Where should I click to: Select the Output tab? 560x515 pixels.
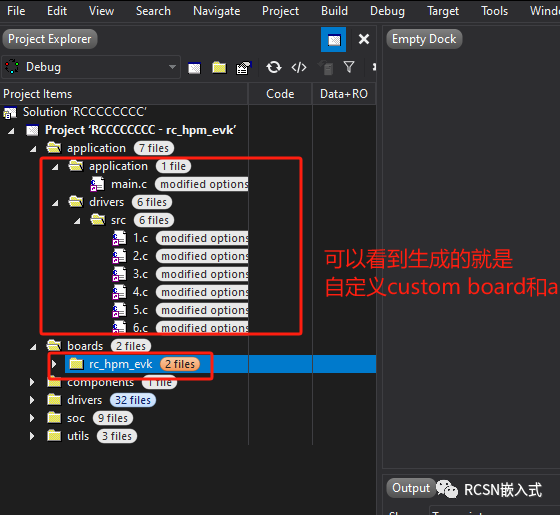tap(411, 488)
